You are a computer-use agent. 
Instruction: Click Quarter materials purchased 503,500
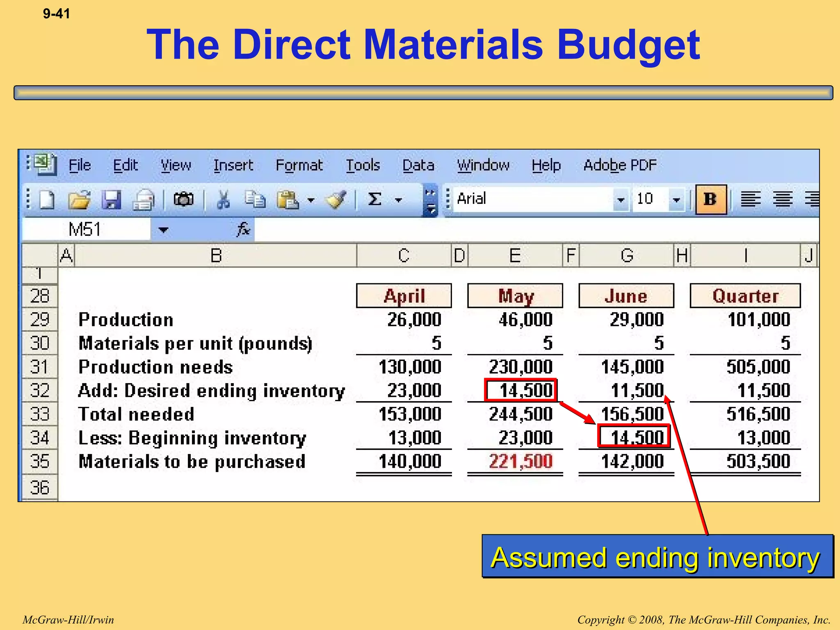click(x=758, y=461)
